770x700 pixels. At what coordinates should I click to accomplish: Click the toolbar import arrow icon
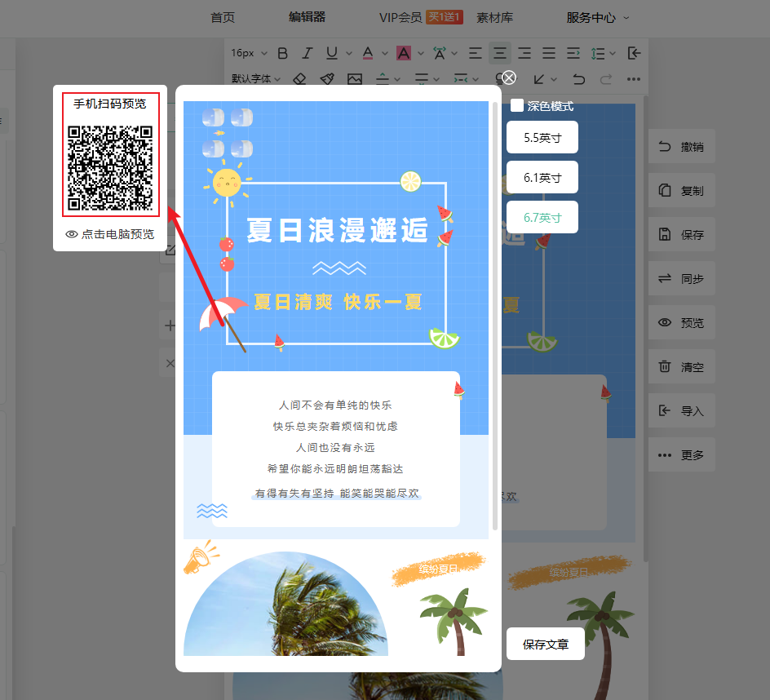tap(634, 53)
